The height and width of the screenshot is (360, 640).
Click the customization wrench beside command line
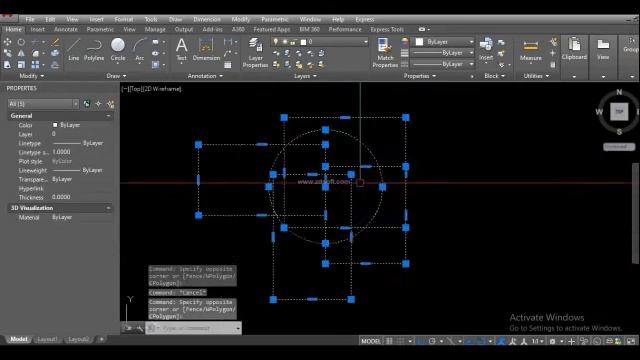pyautogui.click(x=139, y=328)
